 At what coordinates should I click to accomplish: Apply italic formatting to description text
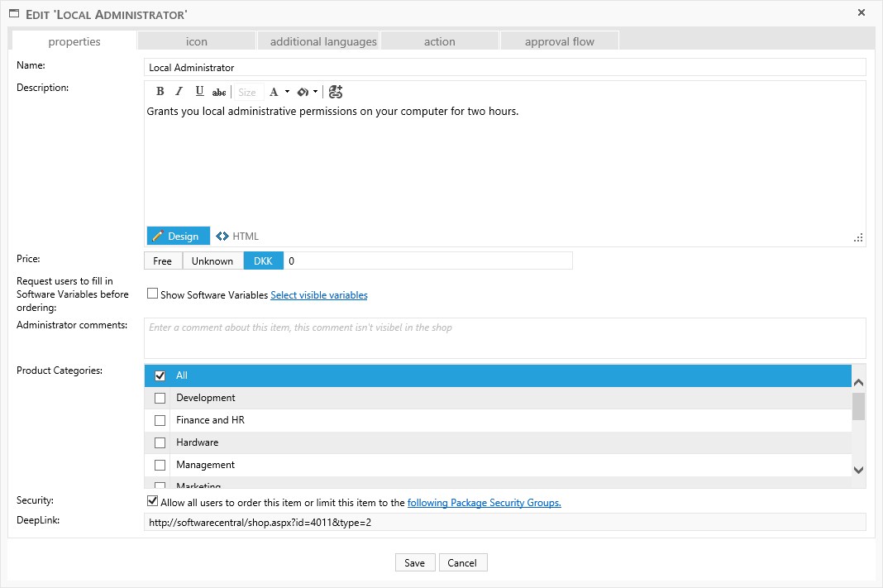(x=179, y=92)
